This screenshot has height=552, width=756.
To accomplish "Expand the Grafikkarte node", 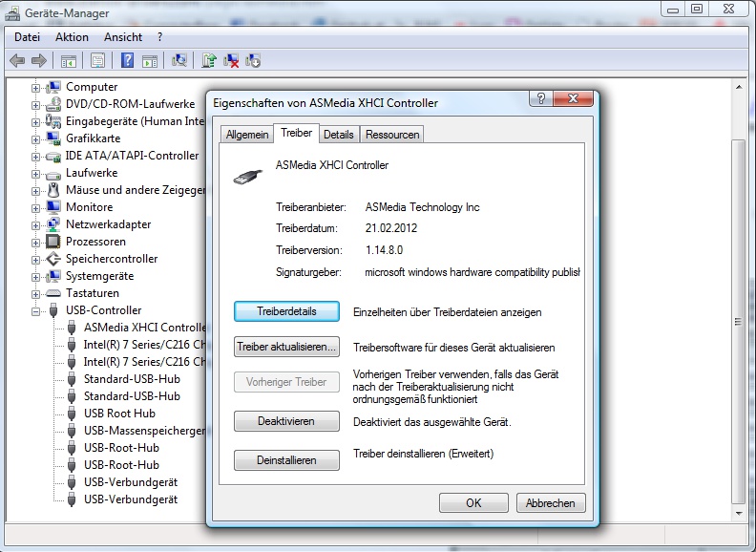I will (x=35, y=139).
